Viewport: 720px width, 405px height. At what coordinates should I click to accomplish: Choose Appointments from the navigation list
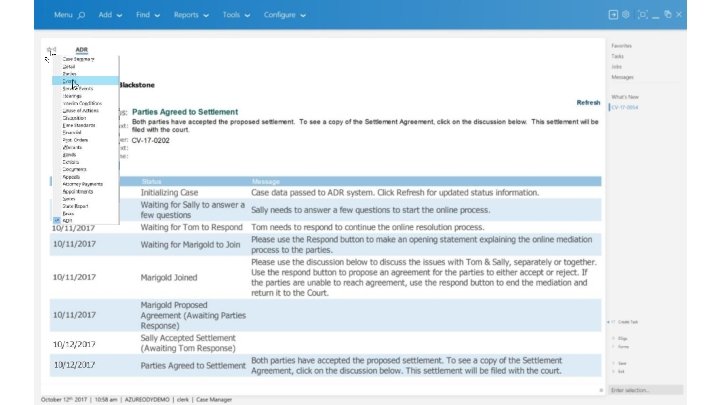(78, 191)
